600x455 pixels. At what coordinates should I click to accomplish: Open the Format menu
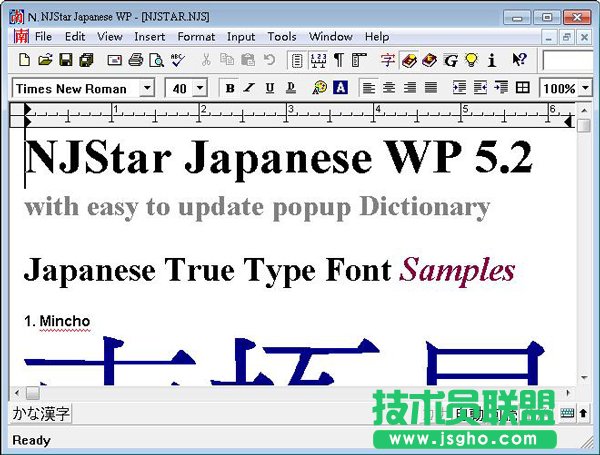pos(196,37)
